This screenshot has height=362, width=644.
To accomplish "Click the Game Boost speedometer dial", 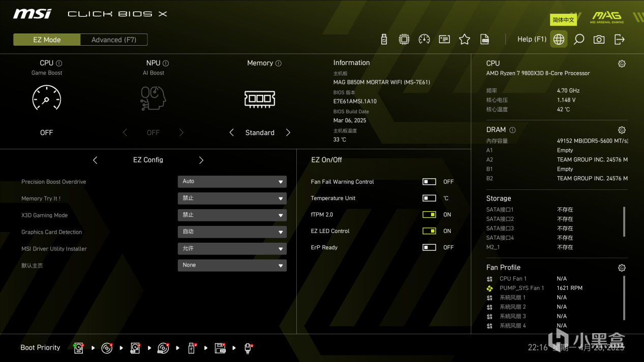I will pyautogui.click(x=47, y=98).
